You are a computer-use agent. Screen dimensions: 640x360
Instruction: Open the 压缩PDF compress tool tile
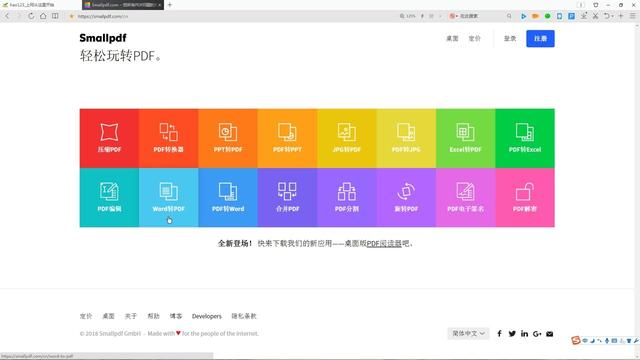(x=109, y=138)
